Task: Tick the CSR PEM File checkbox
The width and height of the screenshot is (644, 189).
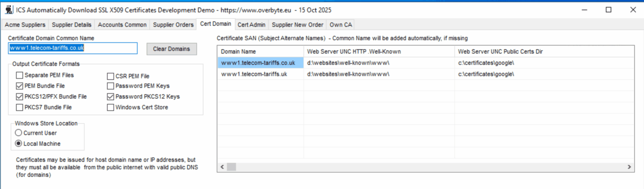Action: (x=110, y=76)
